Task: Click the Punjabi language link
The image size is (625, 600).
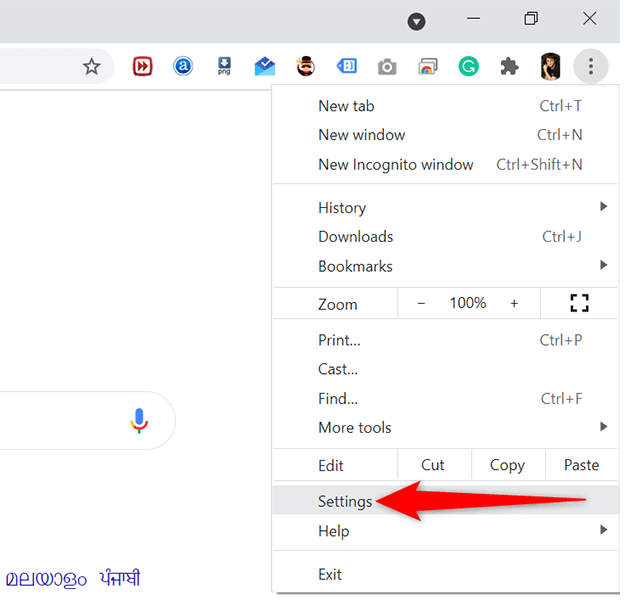Action: [120, 577]
